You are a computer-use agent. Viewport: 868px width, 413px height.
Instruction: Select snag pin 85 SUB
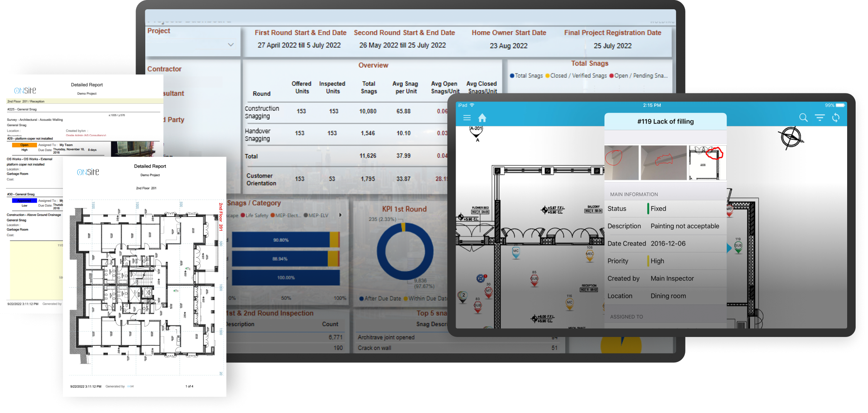coord(534,279)
